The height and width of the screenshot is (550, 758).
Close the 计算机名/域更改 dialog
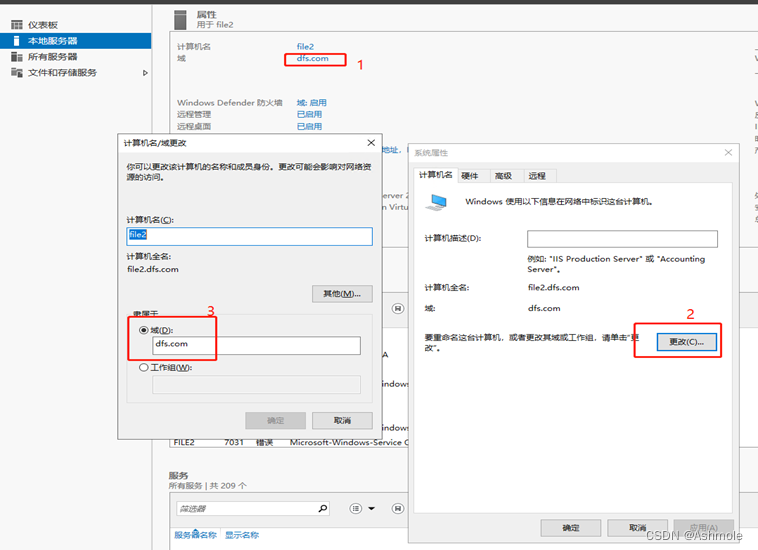tap(371, 143)
